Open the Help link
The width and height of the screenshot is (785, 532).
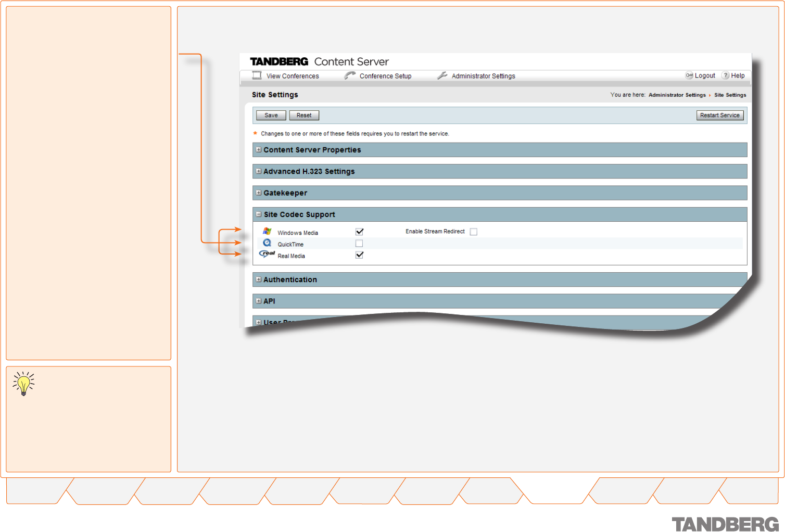tap(738, 75)
